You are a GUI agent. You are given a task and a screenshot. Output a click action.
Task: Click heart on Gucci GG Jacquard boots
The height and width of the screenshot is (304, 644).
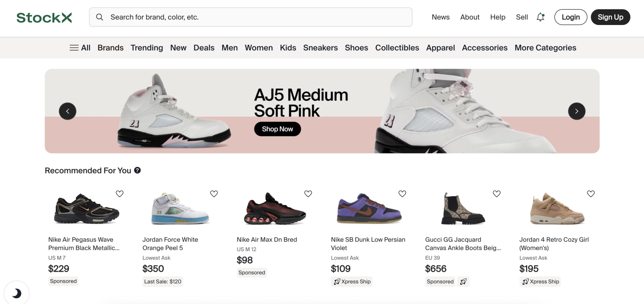[497, 194]
